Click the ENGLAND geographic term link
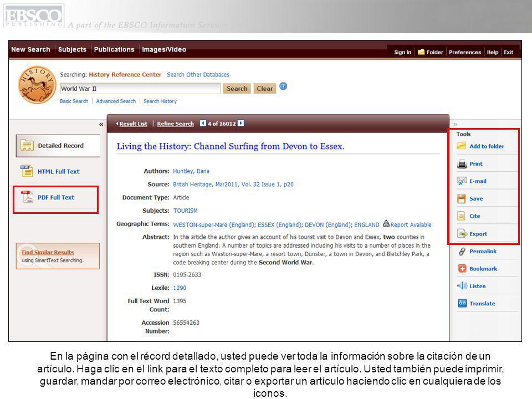Viewport: 532px width, 399px height. (367, 224)
